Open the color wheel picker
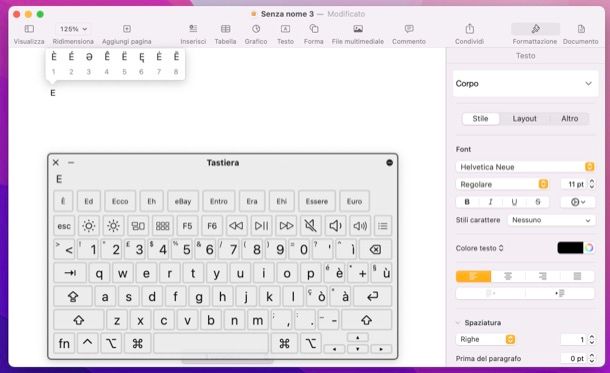This screenshot has height=373, width=610. (x=589, y=248)
